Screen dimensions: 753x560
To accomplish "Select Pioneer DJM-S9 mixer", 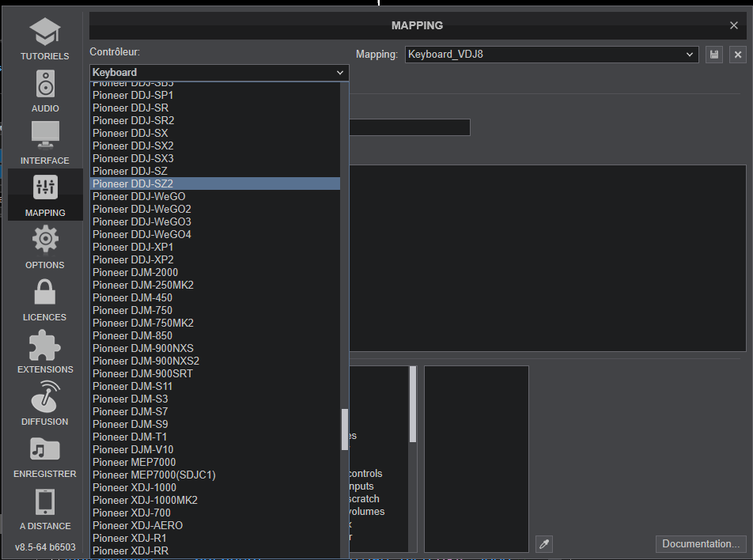I will pos(214,424).
